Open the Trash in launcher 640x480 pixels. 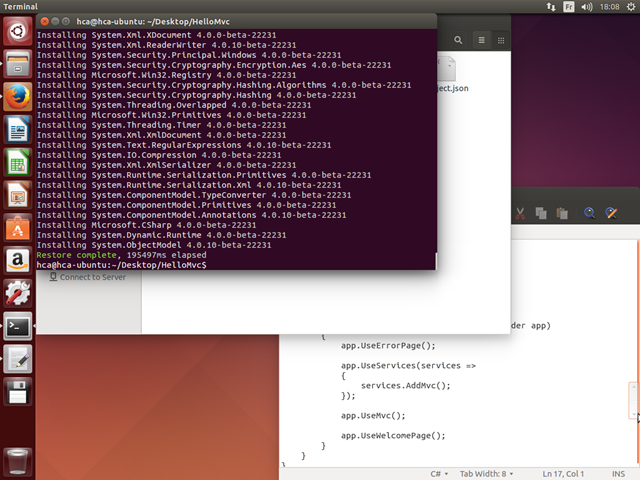point(18,461)
